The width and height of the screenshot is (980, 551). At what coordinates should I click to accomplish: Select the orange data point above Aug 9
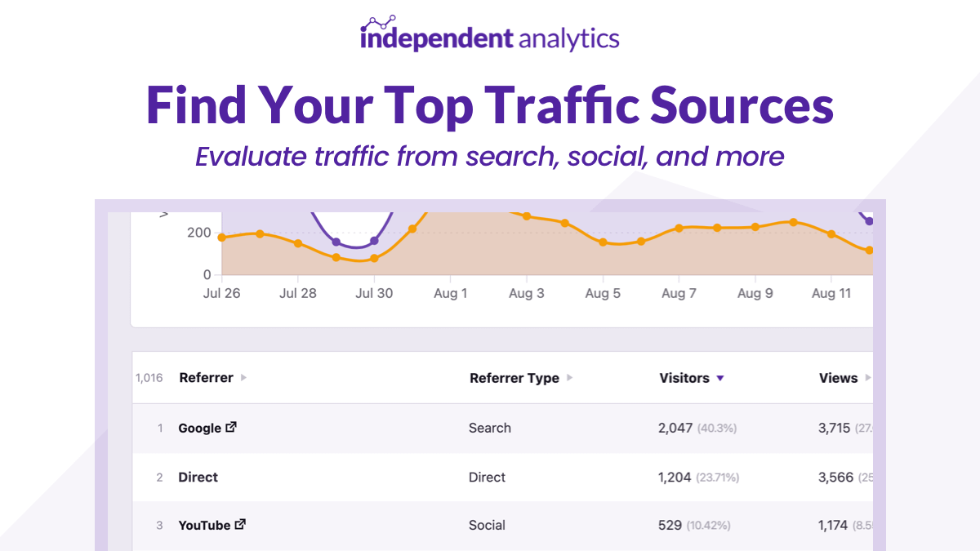point(754,226)
